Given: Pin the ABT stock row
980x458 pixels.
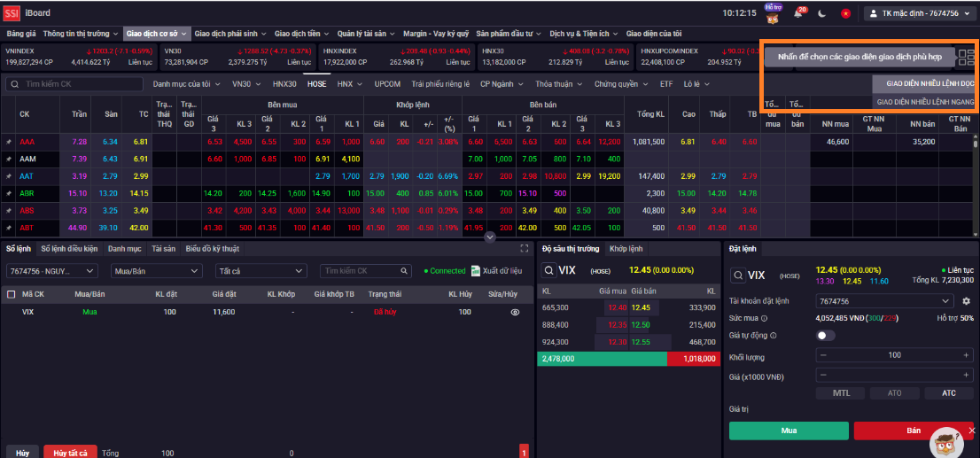Looking at the screenshot, I should pos(9,228).
